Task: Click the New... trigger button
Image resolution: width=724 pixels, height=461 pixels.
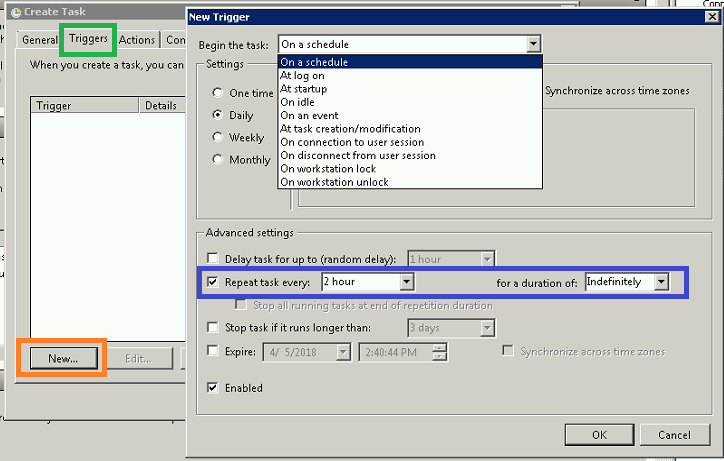Action: coord(64,358)
